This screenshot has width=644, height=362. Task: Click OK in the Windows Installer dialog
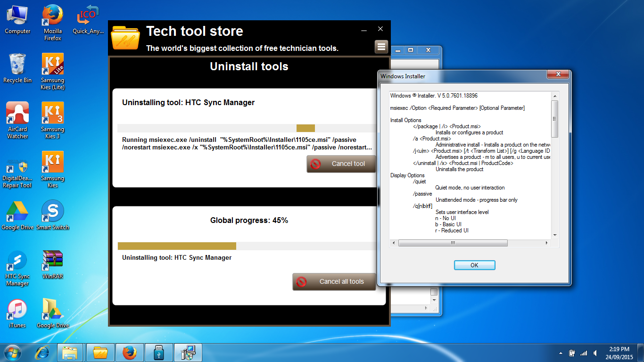pyautogui.click(x=474, y=265)
